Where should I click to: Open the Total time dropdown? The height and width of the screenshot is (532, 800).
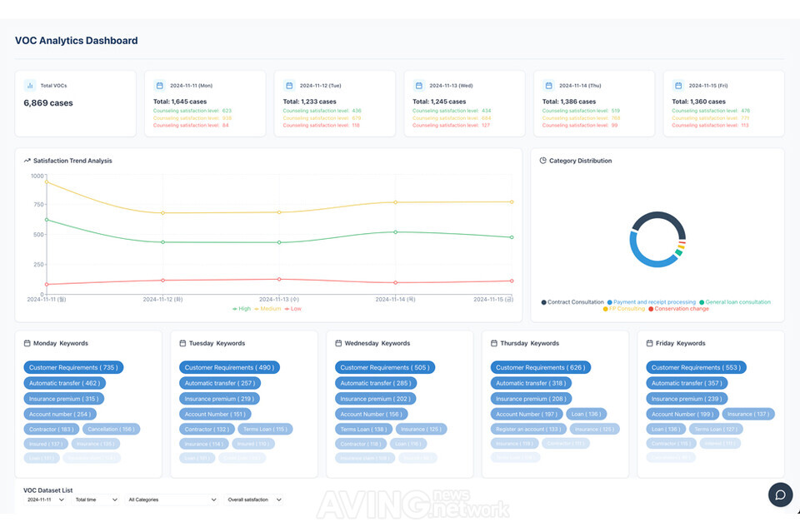tap(95, 500)
